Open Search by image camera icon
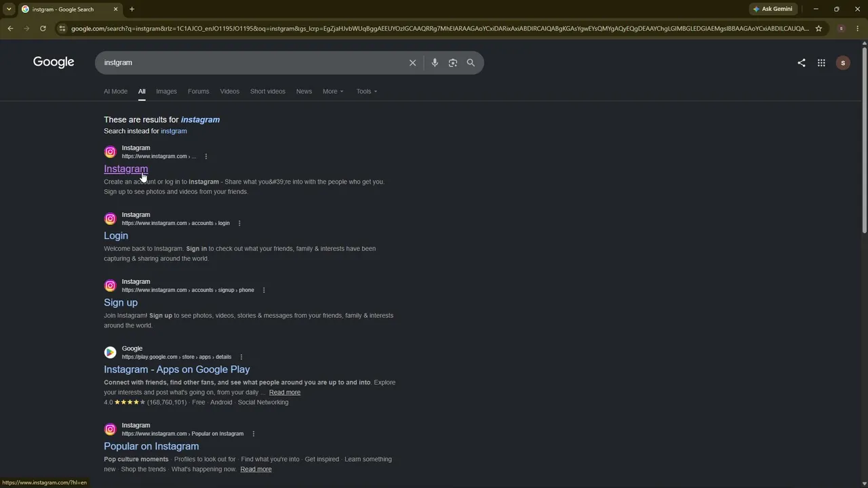Viewport: 868px width, 488px height. pyautogui.click(x=453, y=62)
